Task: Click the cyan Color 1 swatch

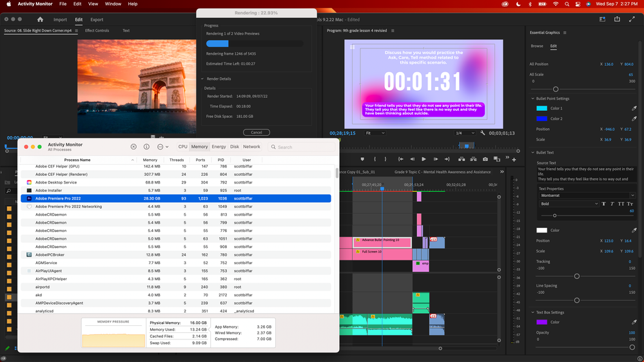Action: (x=542, y=108)
